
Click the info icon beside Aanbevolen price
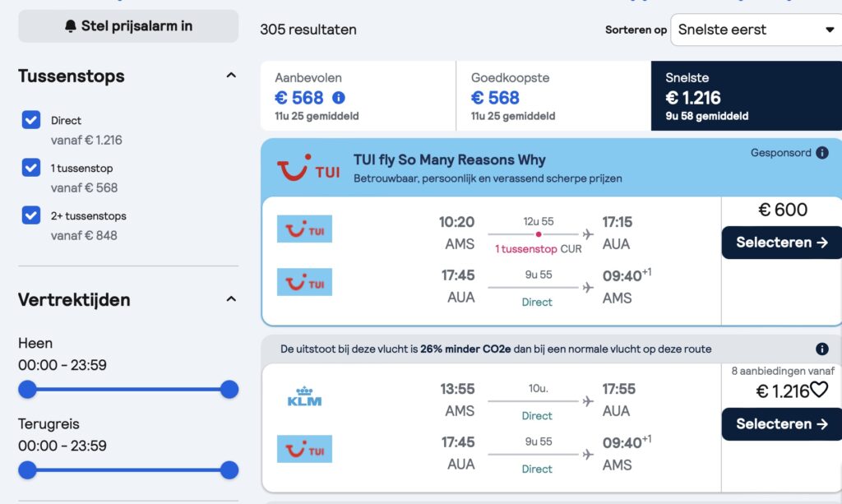[339, 98]
